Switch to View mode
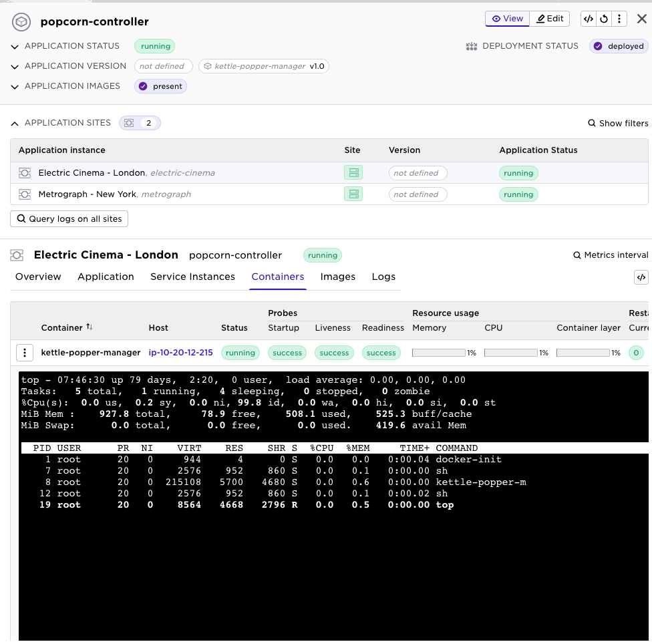This screenshot has width=652, height=644. click(x=508, y=19)
